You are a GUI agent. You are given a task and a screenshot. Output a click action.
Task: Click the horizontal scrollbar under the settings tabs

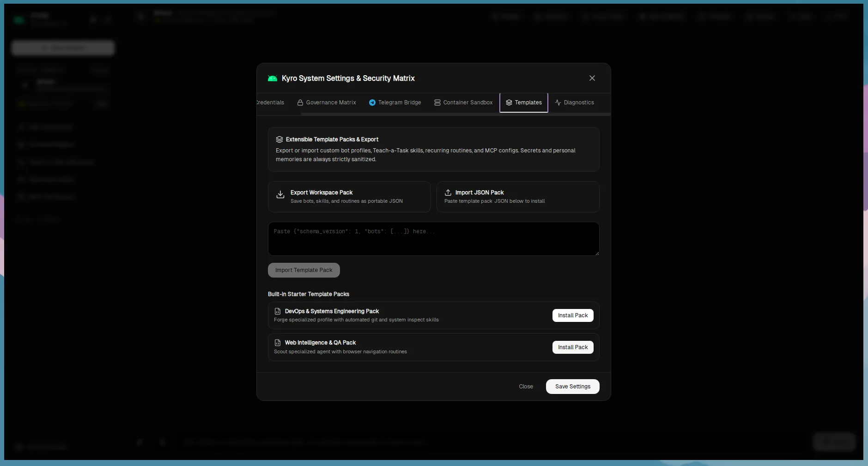455,114
